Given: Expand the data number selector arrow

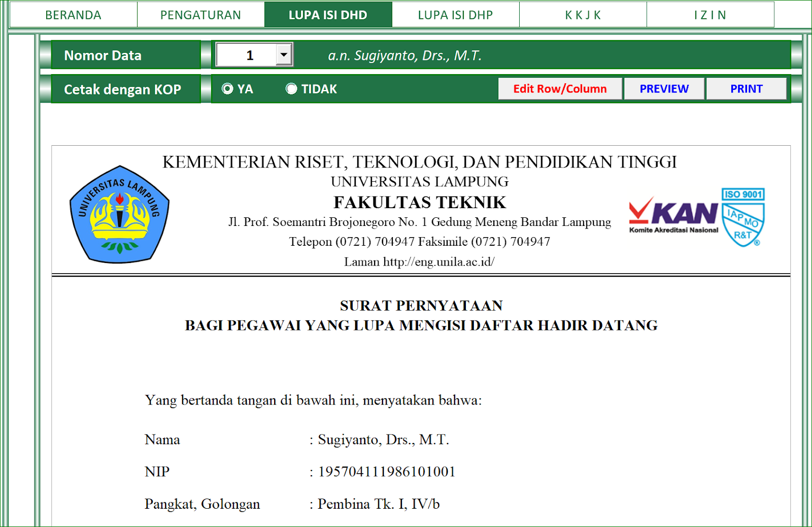Looking at the screenshot, I should pos(283,54).
